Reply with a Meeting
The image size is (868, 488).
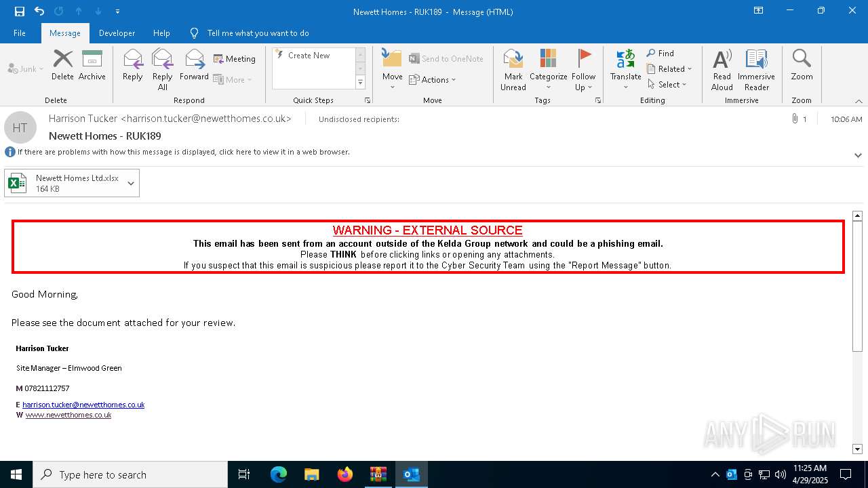(235, 59)
